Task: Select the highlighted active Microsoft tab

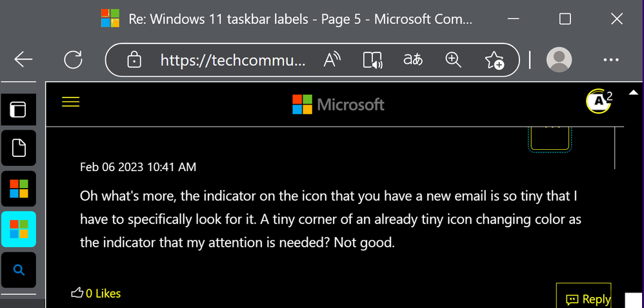Action: point(18,228)
